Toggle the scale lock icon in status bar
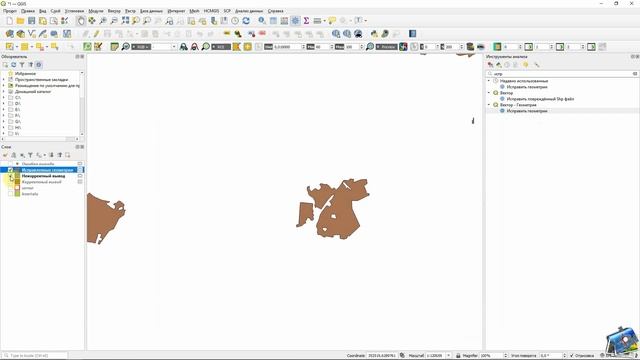The height and width of the screenshot is (360, 640). coord(458,356)
